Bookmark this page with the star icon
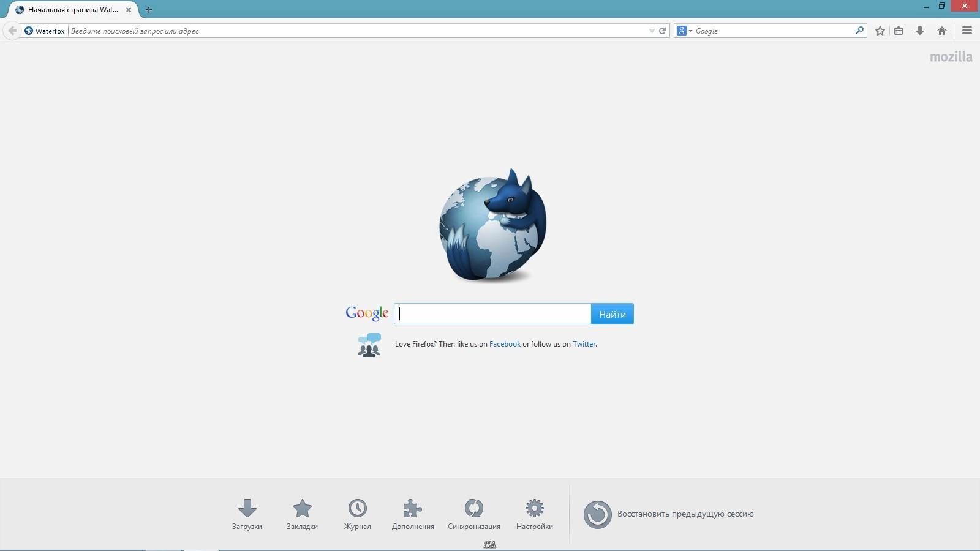The image size is (980, 551). 880,31
